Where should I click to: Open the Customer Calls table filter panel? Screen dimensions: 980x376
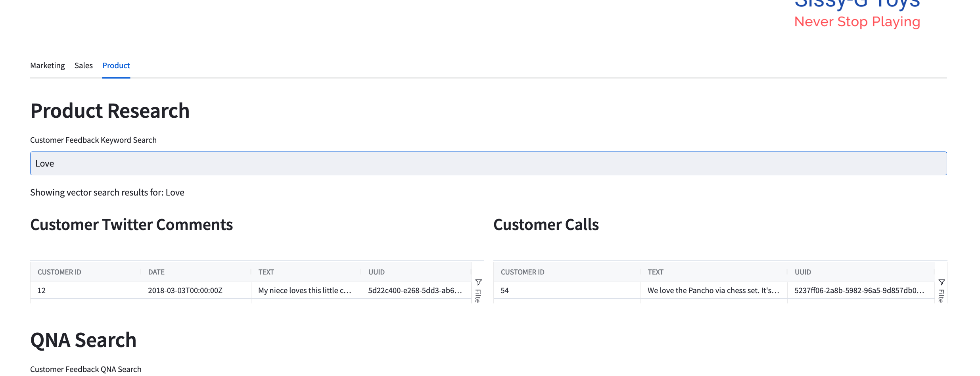tap(942, 290)
